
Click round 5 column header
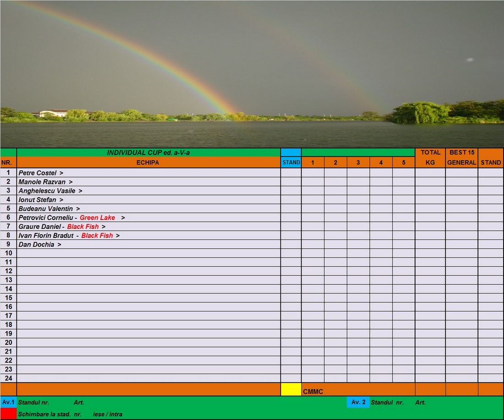point(404,162)
